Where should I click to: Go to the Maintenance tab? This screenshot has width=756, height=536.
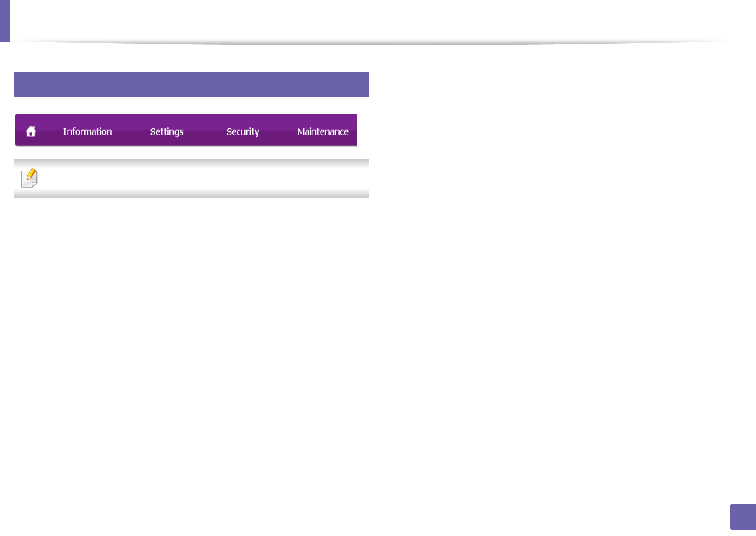click(x=323, y=131)
